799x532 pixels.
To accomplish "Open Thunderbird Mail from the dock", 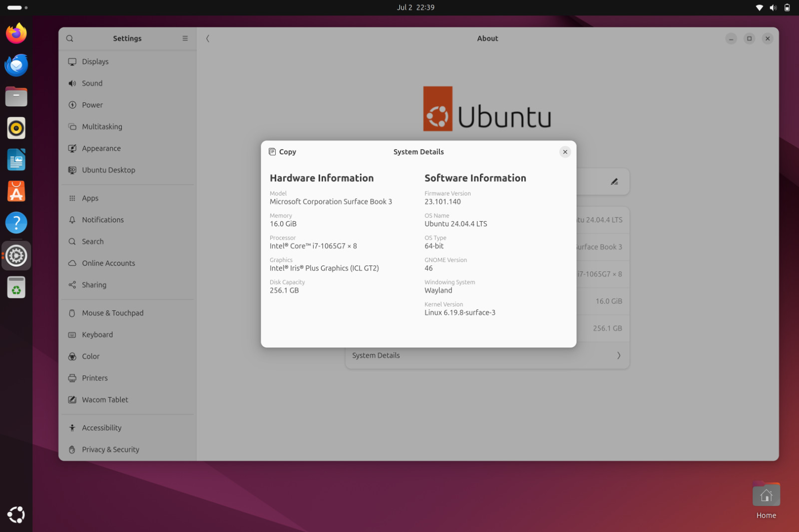I will [x=16, y=65].
